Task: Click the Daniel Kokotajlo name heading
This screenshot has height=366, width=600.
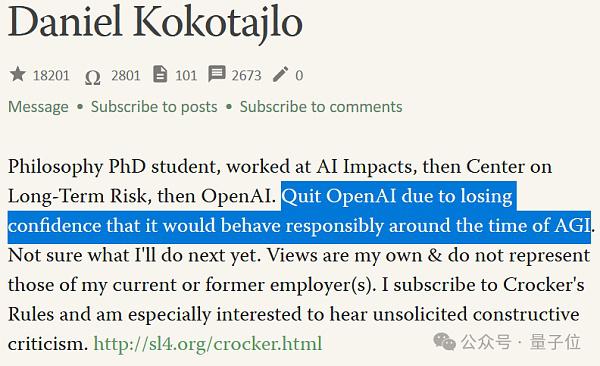Action: coord(155,23)
